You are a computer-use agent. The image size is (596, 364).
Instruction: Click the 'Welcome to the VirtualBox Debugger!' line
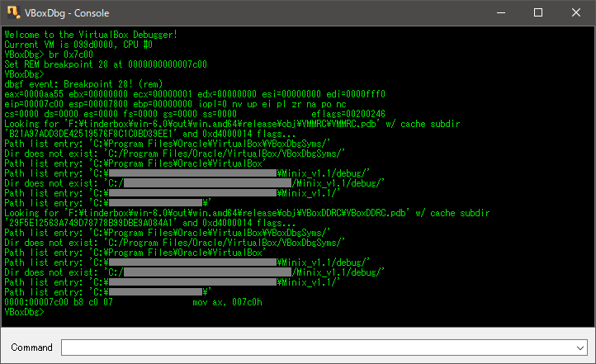point(91,35)
